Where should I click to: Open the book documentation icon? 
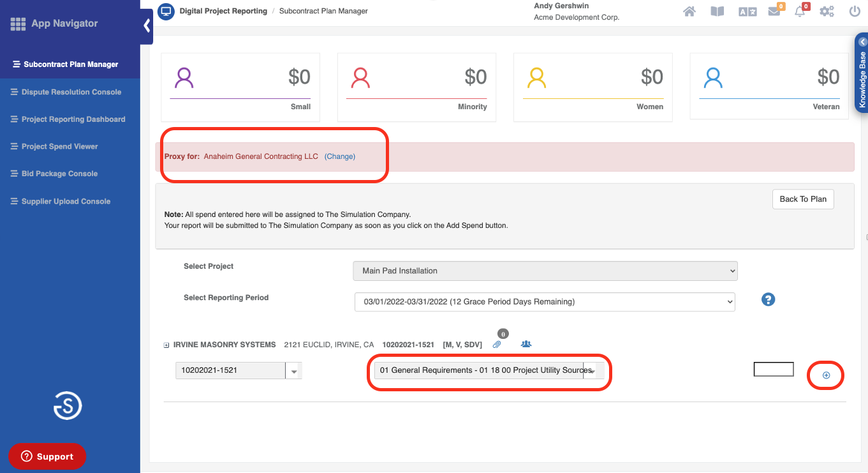tap(717, 11)
